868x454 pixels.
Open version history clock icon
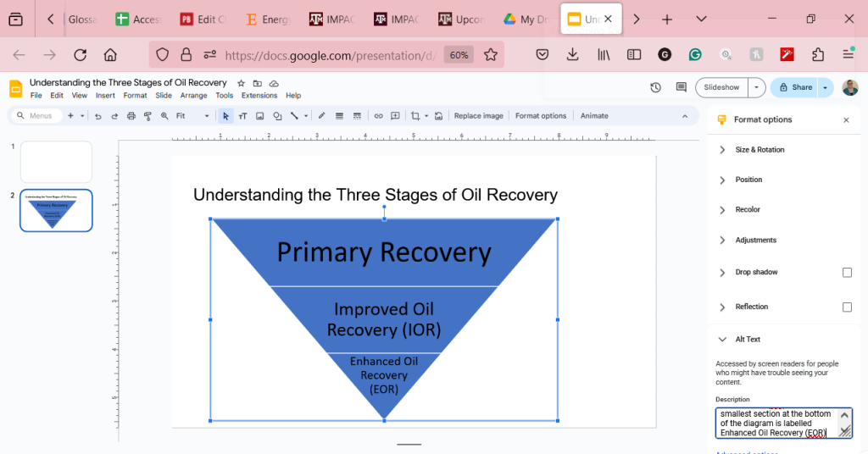(x=655, y=87)
